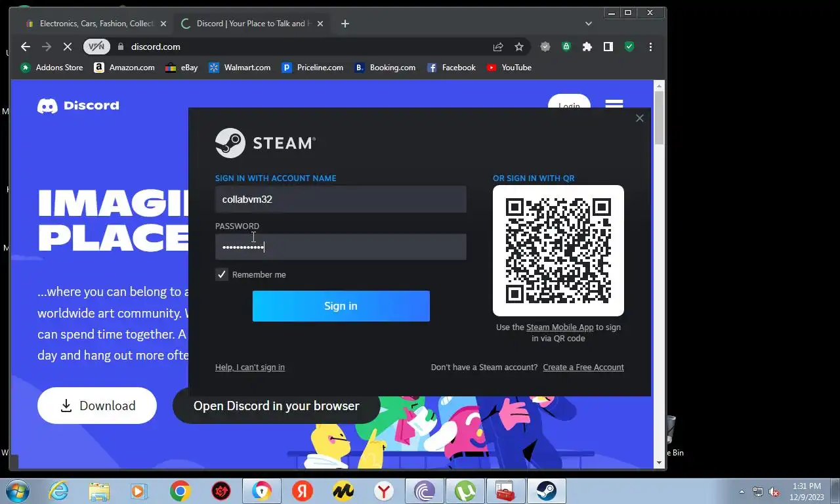
Task: Open the Discord hamburger menu
Action: tap(614, 104)
